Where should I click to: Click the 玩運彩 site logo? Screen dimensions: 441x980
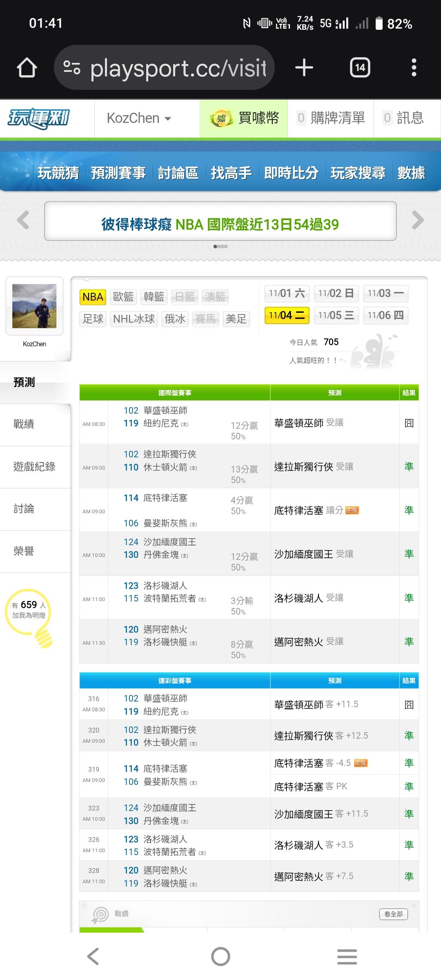coord(39,118)
